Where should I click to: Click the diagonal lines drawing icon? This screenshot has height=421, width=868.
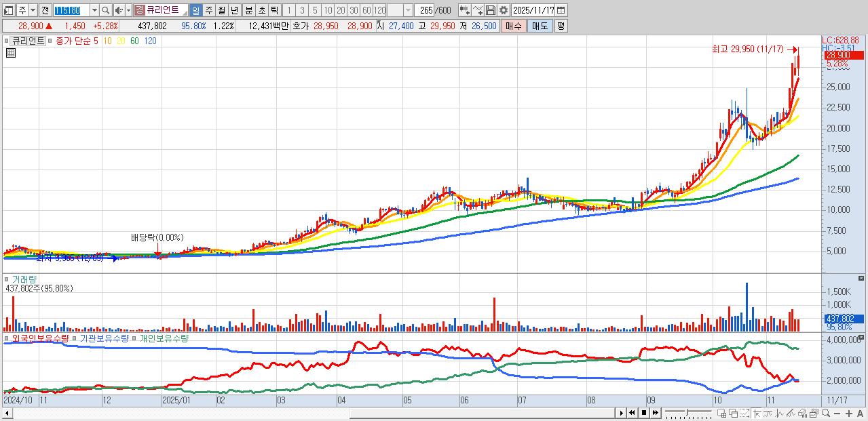coord(791,414)
